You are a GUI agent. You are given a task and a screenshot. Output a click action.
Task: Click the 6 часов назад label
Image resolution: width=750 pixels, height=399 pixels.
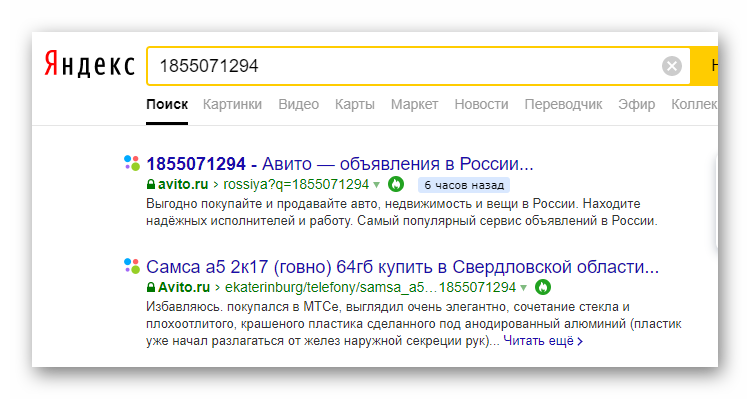[x=463, y=185]
